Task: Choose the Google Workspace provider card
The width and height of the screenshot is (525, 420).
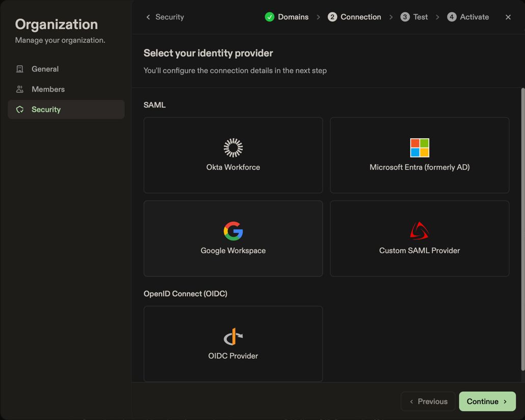Action: click(233, 239)
